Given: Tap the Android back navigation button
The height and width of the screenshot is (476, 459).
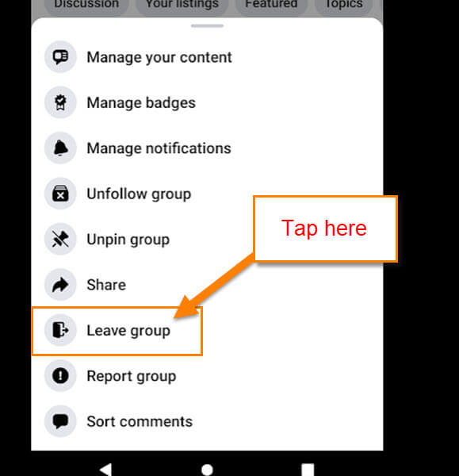Looking at the screenshot, I should coord(105,469).
